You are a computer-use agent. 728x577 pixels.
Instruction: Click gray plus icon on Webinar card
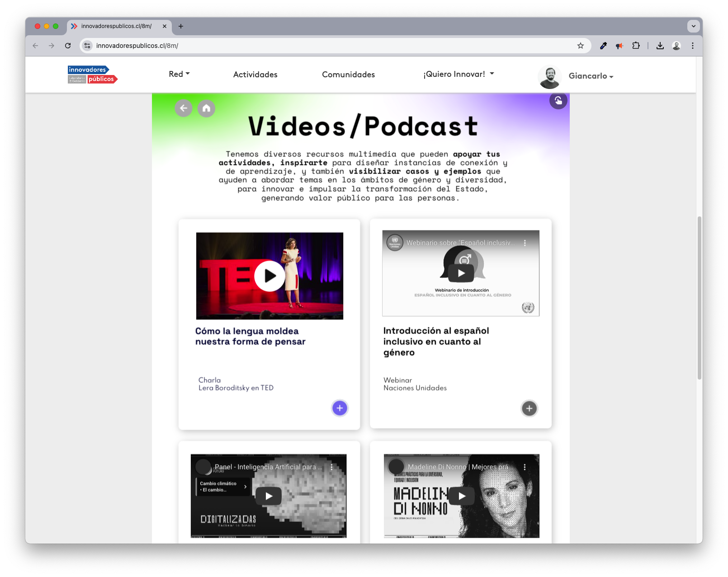529,408
